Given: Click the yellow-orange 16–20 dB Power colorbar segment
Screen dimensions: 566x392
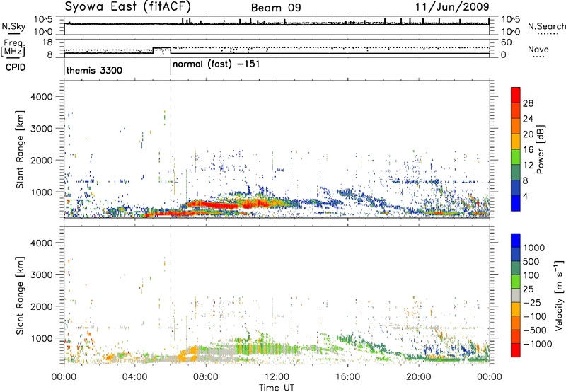Looking at the screenshot, I should tap(516, 142).
